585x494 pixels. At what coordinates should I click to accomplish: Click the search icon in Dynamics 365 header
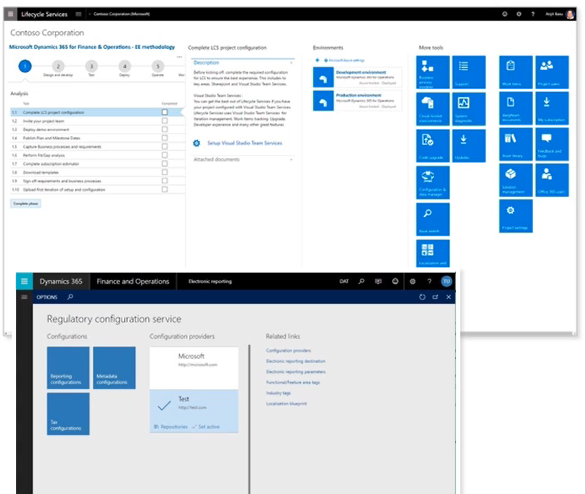tap(361, 281)
